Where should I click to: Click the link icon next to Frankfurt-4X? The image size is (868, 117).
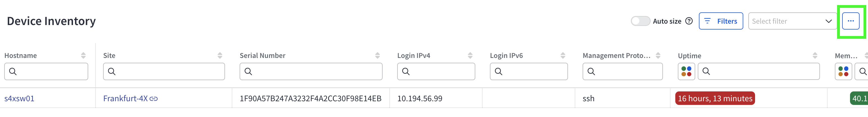154,99
